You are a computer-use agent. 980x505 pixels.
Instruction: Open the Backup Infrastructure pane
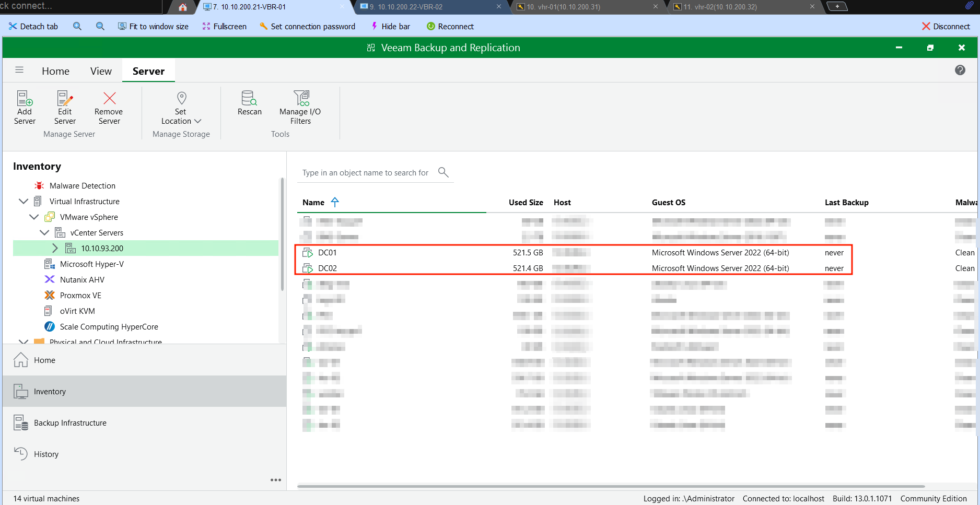point(145,423)
